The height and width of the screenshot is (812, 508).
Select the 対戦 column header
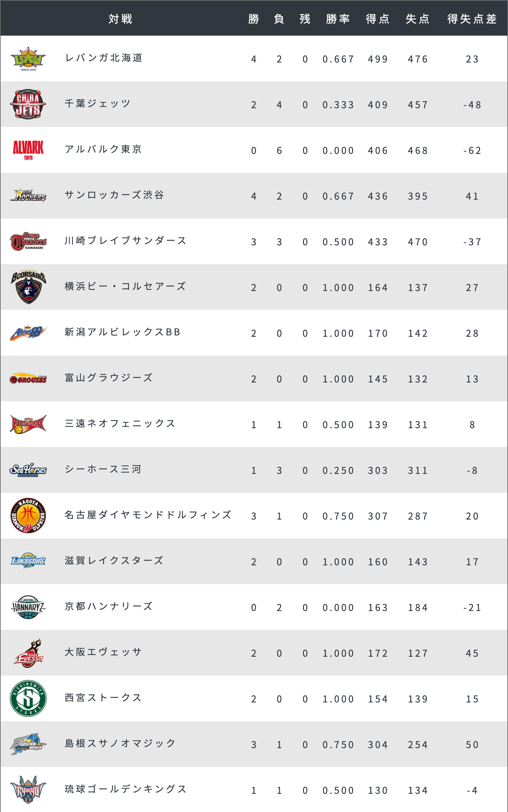(120, 19)
